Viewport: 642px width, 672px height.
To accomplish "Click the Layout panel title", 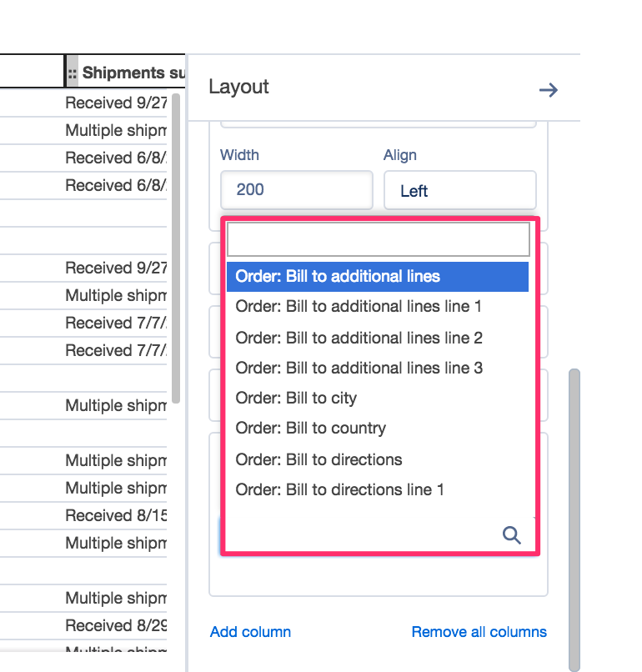I will coord(238,87).
